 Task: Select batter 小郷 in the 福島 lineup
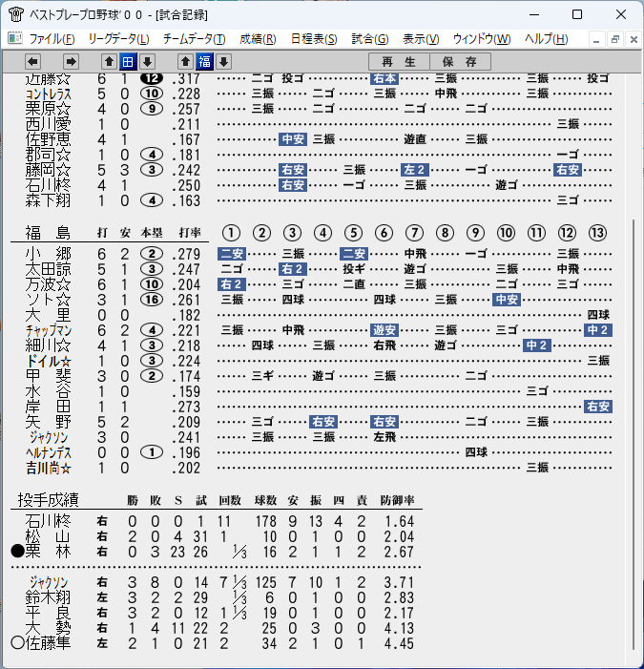coord(48,254)
